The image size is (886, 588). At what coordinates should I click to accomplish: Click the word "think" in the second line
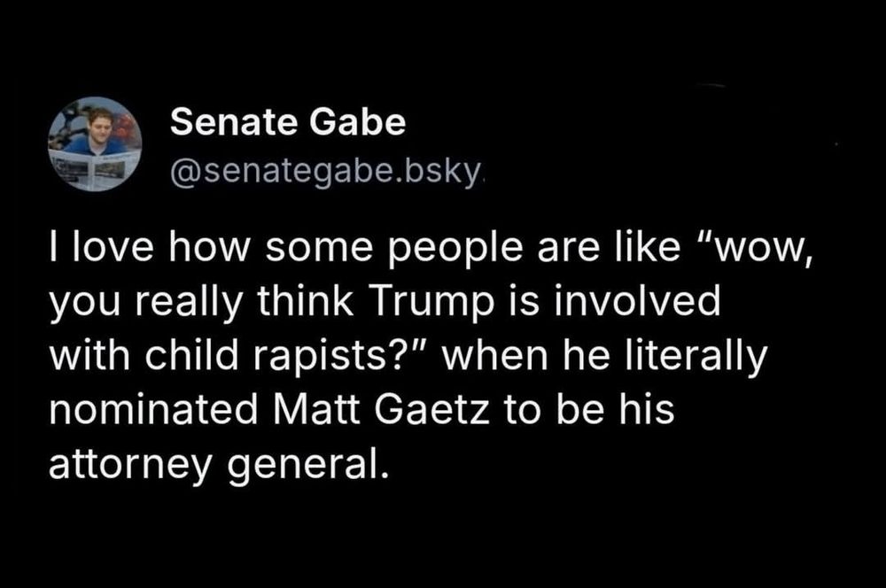click(306, 301)
